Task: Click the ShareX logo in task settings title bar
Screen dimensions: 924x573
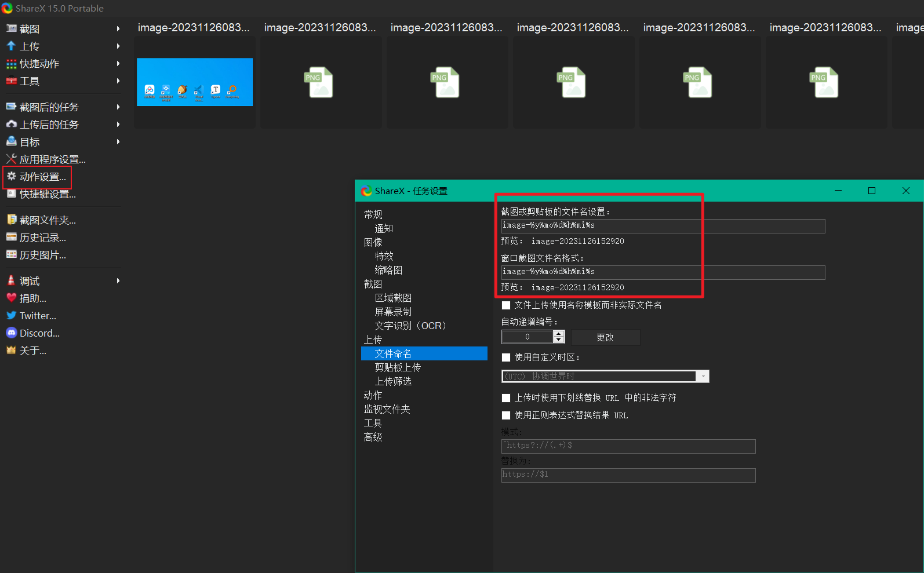Action: [366, 191]
